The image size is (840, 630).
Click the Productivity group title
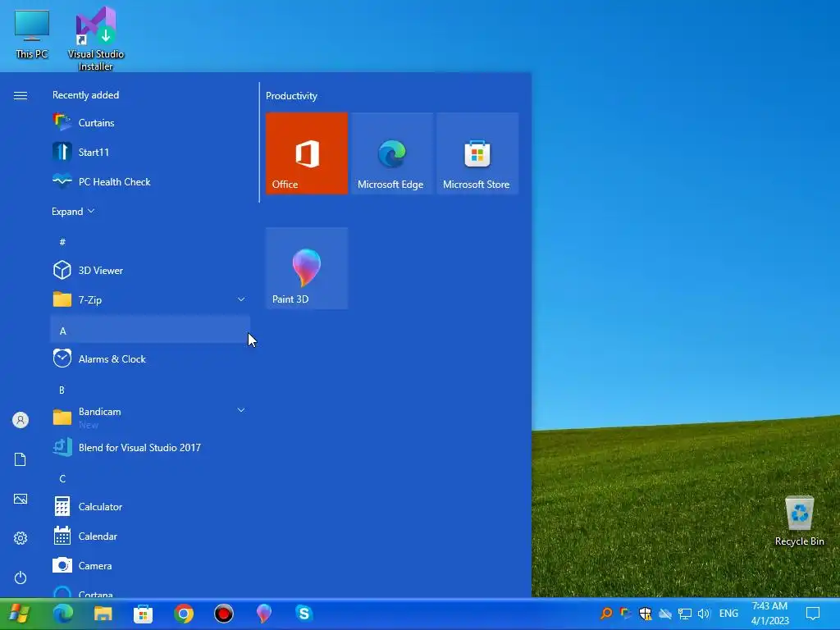[291, 96]
